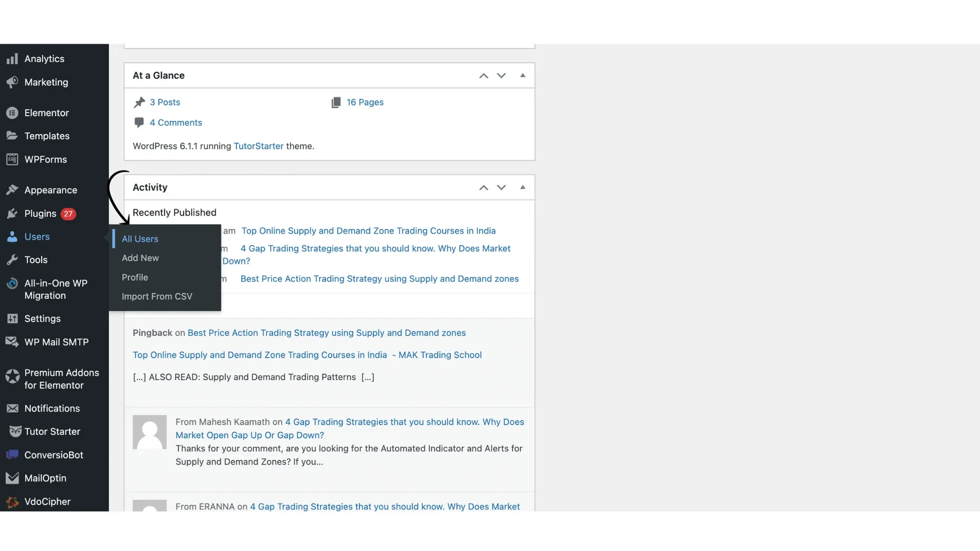
Task: Open Import From CSV submenu item
Action: tap(157, 296)
